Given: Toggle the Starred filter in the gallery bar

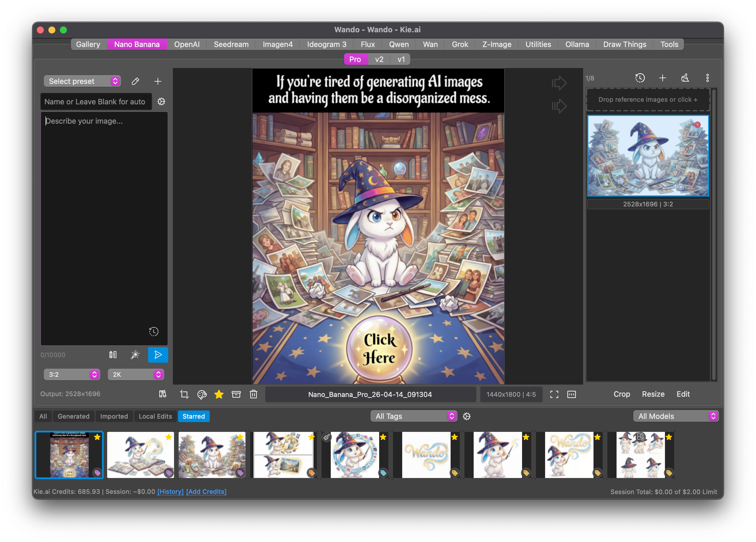Looking at the screenshot, I should (x=194, y=416).
